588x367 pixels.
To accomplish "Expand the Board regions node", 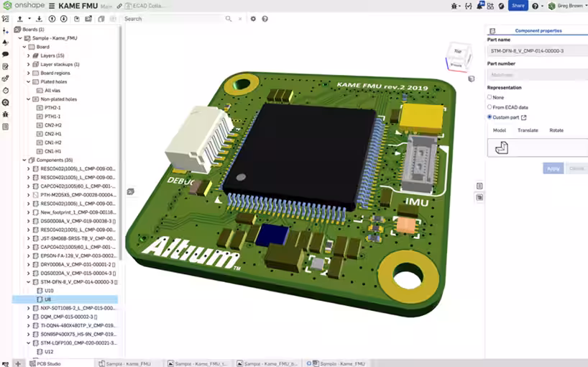I will 29,73.
